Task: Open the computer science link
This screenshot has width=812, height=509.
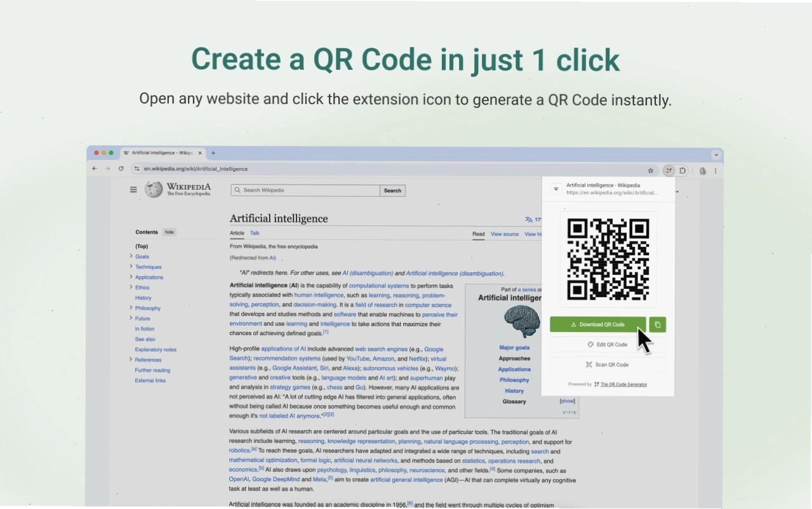Action: coord(429,305)
